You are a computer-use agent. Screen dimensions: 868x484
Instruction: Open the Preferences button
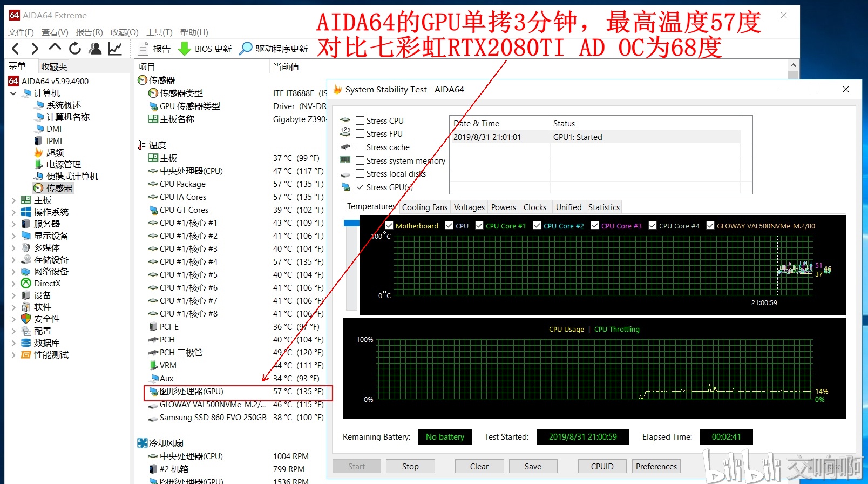point(656,467)
